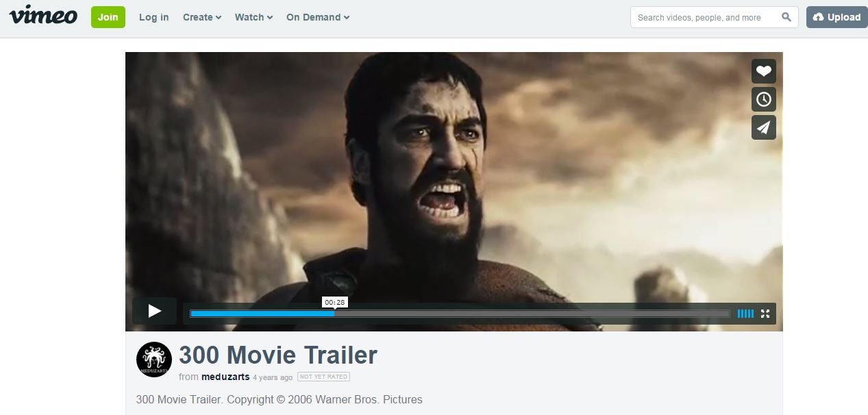The height and width of the screenshot is (415, 868).
Task: Expand the Create dropdown menu
Action: 202,17
